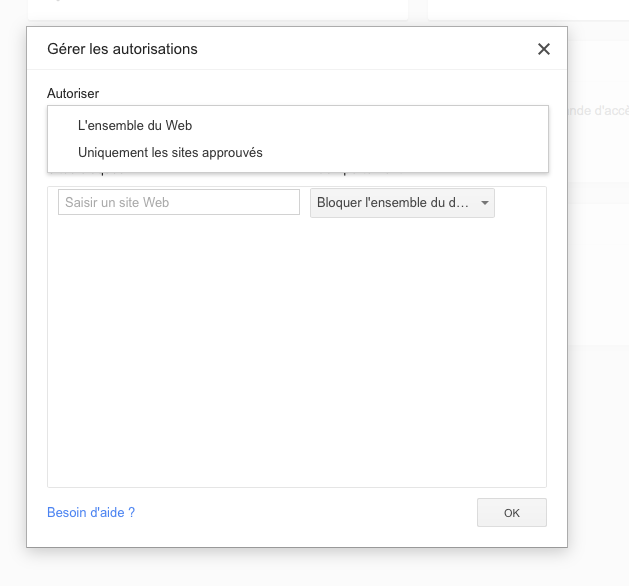Close the Gérer les autorisations dialog
The image size is (629, 586).
click(544, 49)
